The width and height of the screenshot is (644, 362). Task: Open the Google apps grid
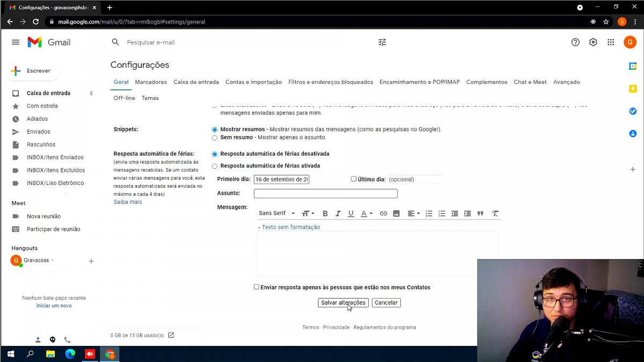pos(611,42)
